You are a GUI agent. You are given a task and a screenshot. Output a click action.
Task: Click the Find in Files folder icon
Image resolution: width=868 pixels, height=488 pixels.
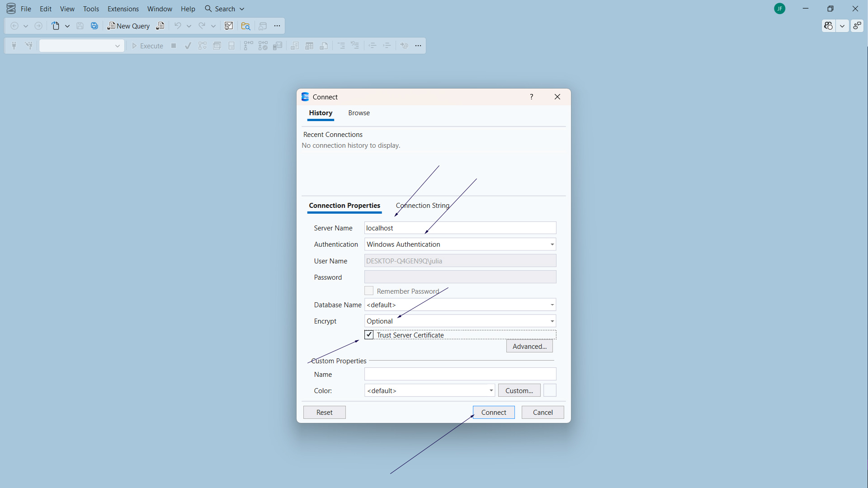[x=245, y=26]
